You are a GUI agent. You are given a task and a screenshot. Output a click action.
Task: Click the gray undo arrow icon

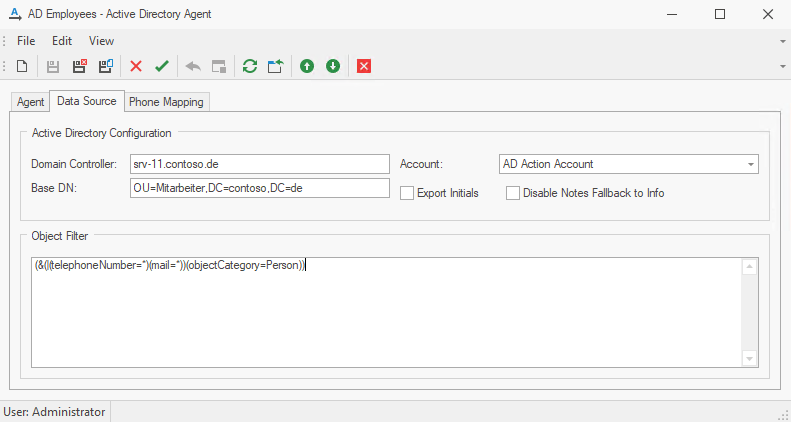click(193, 66)
